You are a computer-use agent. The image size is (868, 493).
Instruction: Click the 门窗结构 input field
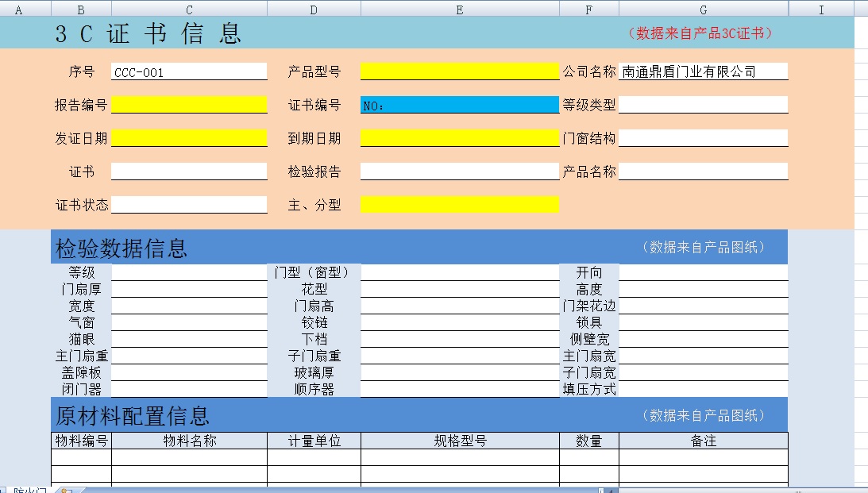pos(703,138)
